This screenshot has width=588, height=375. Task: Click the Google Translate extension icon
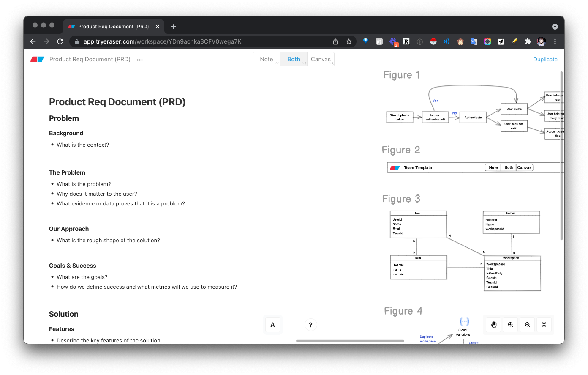click(474, 41)
